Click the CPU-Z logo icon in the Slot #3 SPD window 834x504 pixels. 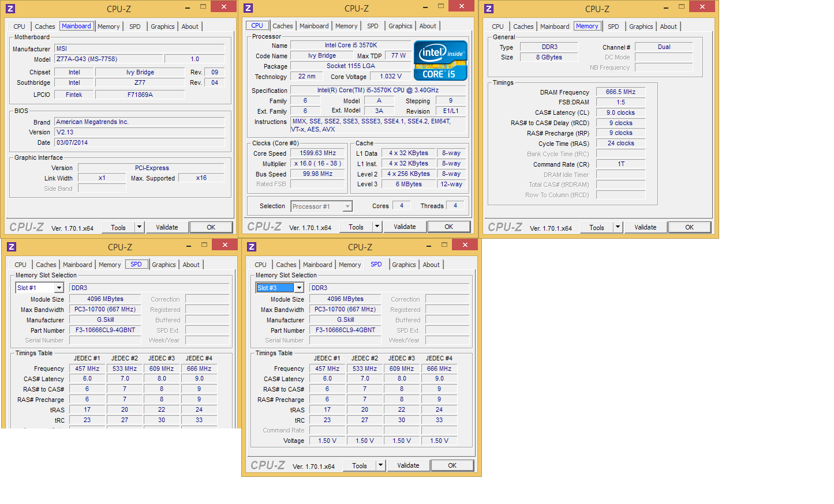pyautogui.click(x=252, y=247)
